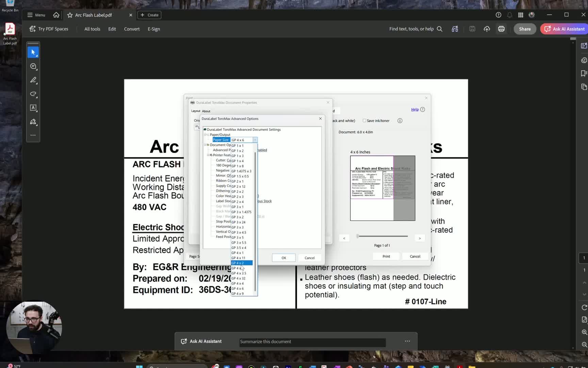Viewport: 588px width, 368px height.
Task: Click the search magnifier icon
Action: pyautogui.click(x=440, y=29)
